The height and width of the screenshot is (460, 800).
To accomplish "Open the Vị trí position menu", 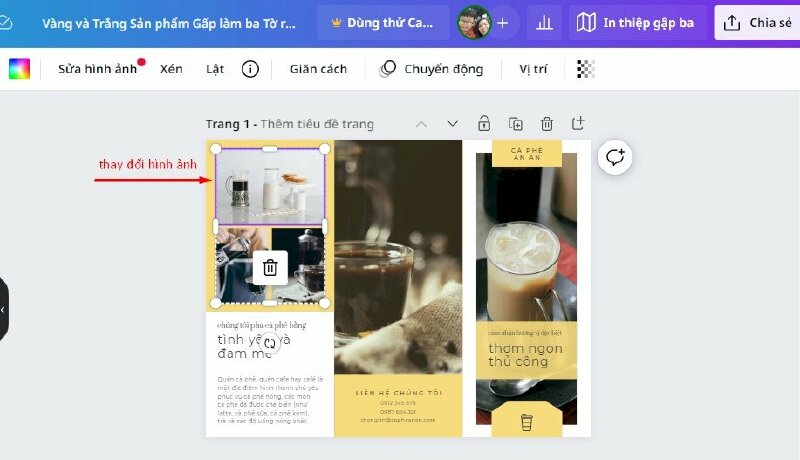I will [x=534, y=69].
